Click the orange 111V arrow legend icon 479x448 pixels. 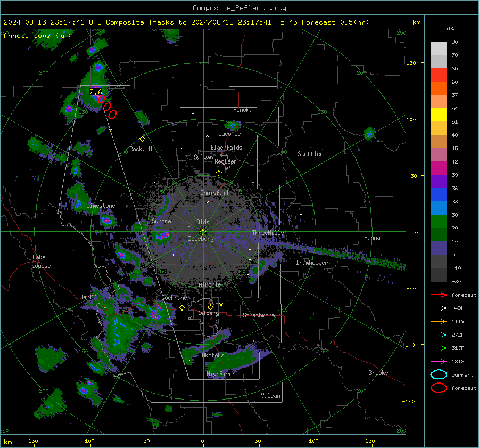[x=439, y=321]
